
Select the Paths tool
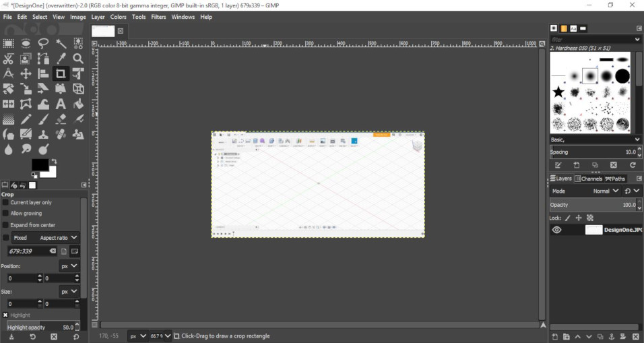click(43, 59)
